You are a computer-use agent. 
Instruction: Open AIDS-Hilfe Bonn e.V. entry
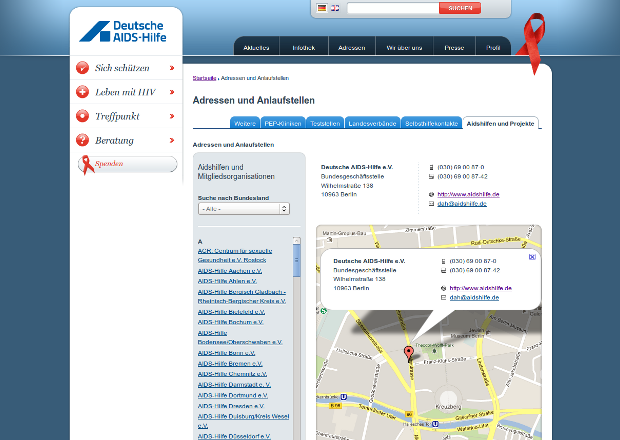click(226, 353)
